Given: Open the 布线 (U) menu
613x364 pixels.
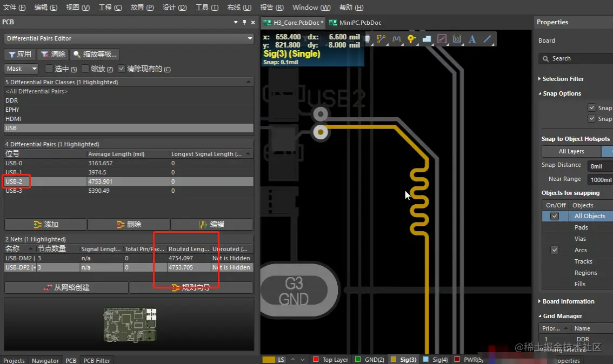Looking at the screenshot, I should point(239,8).
